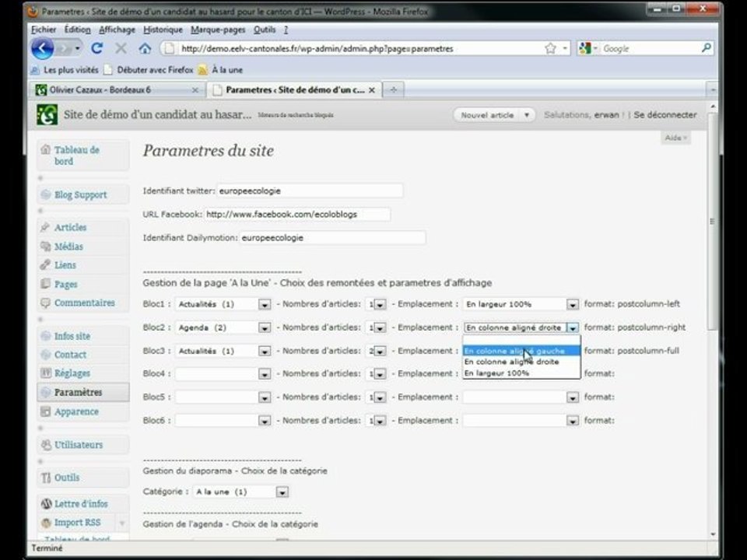This screenshot has width=747, height=560.
Task: Open the Bloc2 category dropdown showing Agenda
Action: [x=223, y=327]
